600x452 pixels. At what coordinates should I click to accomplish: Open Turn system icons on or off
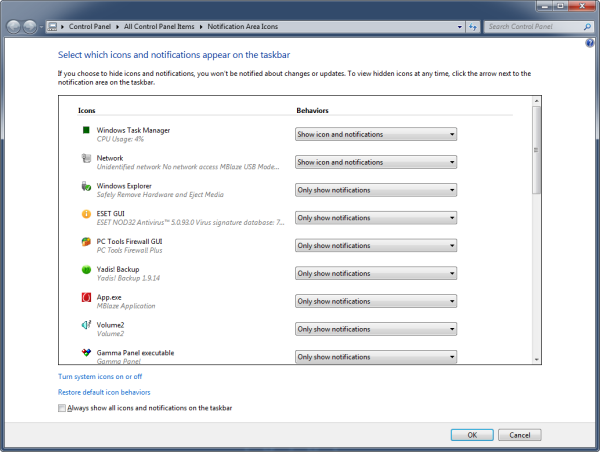100,376
